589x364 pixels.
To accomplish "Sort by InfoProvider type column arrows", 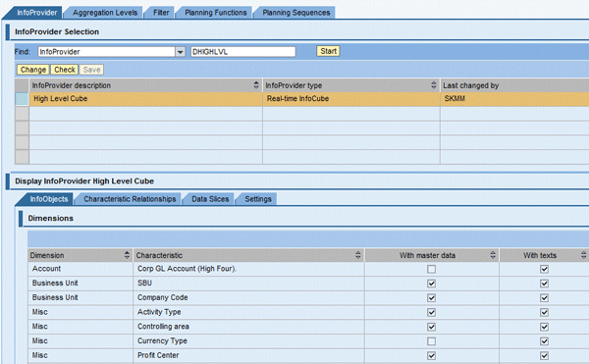I will [x=434, y=85].
